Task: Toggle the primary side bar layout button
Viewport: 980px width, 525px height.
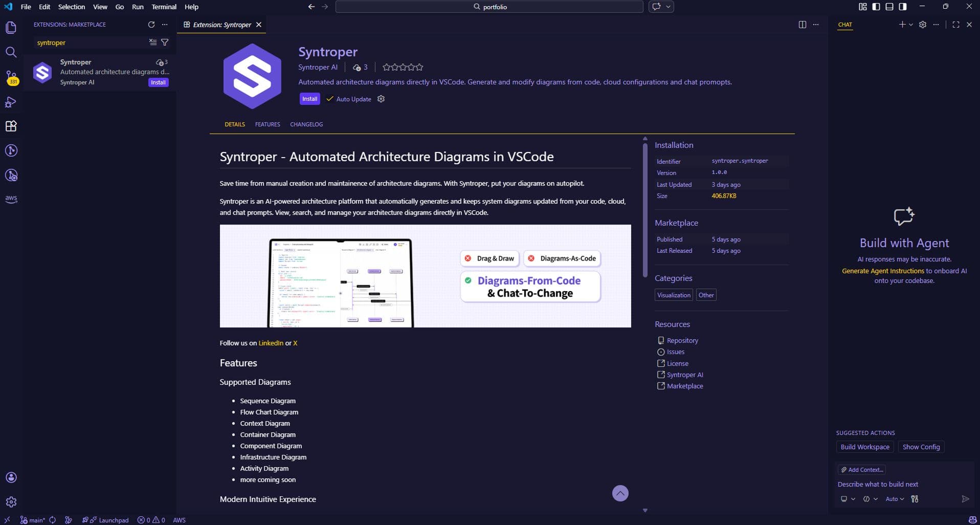Action: [876, 7]
